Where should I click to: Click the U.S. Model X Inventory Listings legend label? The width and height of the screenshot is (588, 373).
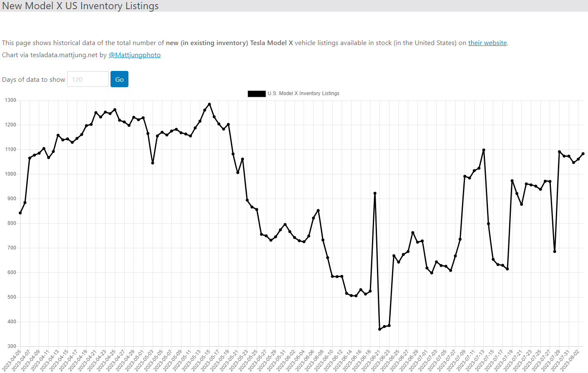[x=304, y=93]
